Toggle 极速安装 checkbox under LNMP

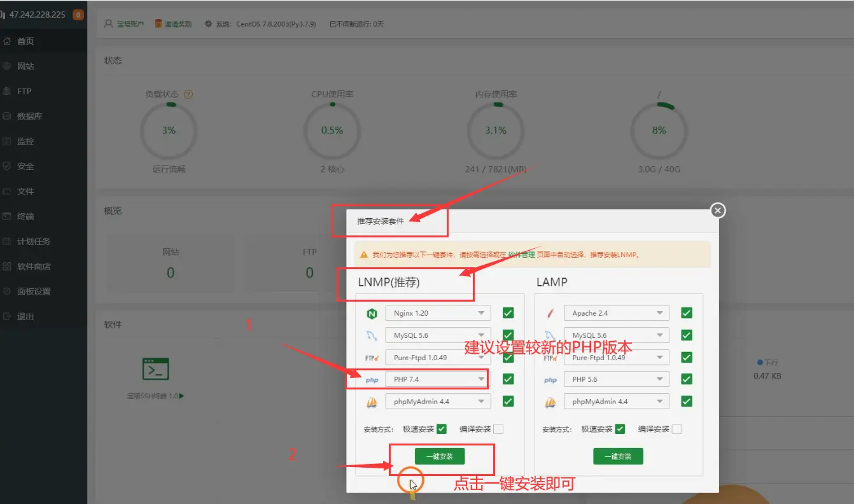pos(442,429)
